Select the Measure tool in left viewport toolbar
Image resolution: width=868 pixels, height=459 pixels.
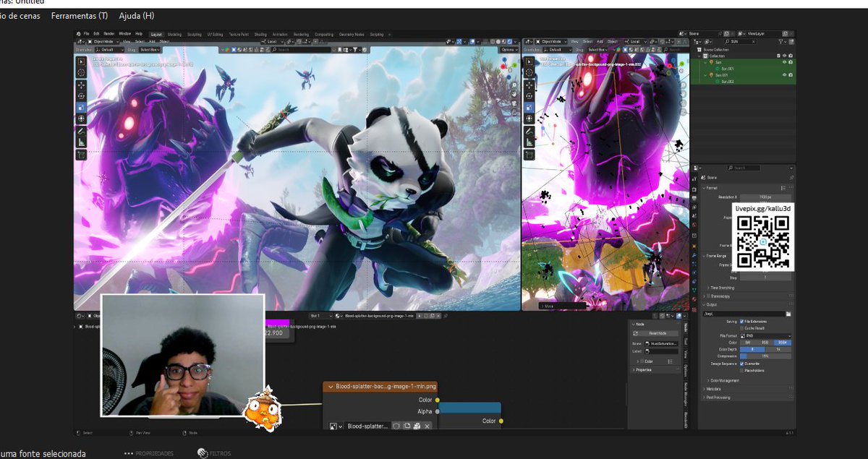pyautogui.click(x=81, y=142)
